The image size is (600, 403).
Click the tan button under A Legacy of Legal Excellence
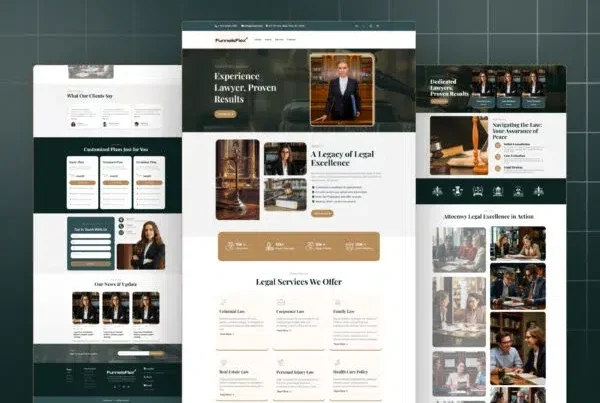[x=322, y=213]
